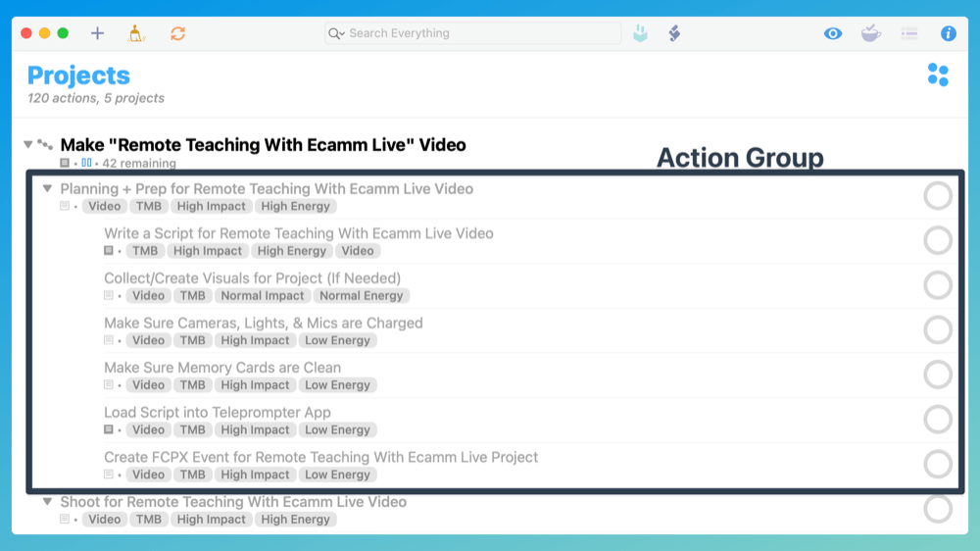Select the project title Make Remote Teaching
Screen dimensions: 980x551
coord(263,145)
